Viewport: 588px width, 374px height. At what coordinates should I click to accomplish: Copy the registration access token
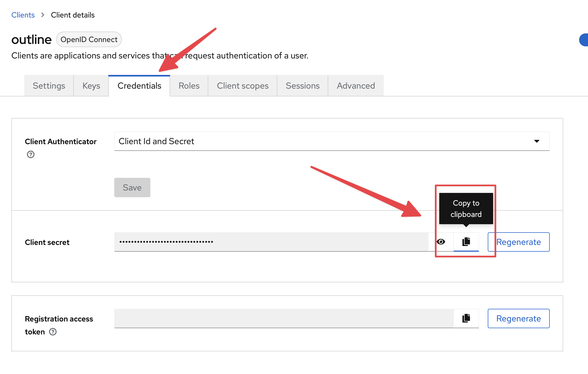coord(466,318)
